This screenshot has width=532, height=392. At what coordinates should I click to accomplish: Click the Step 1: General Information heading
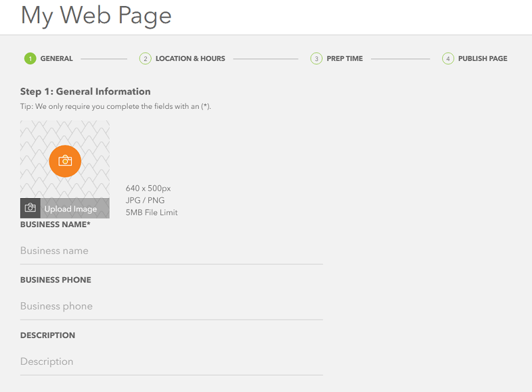pos(85,92)
